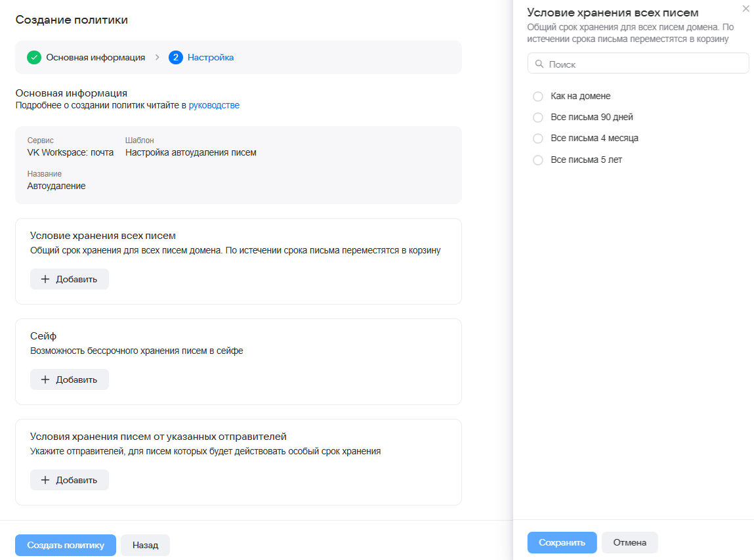Go to 'Основная информация' step
754x560 pixels.
click(x=95, y=57)
